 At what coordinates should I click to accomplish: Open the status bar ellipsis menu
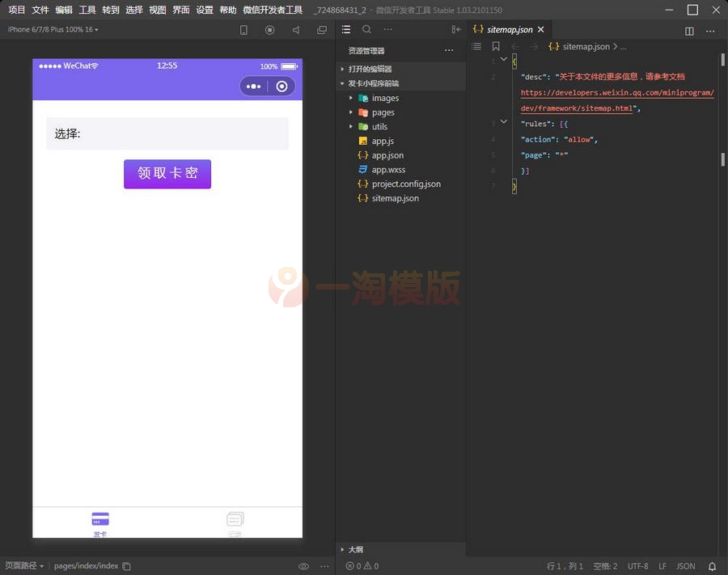point(324,566)
